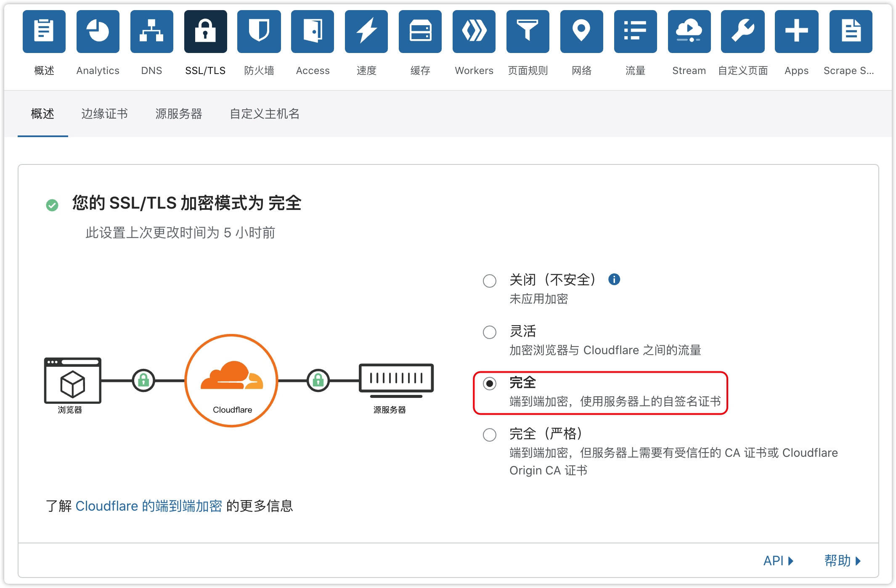Screen dimensions: 896x588
Task: Click the info icon next to 关闭（不安全）
Action: (x=614, y=279)
